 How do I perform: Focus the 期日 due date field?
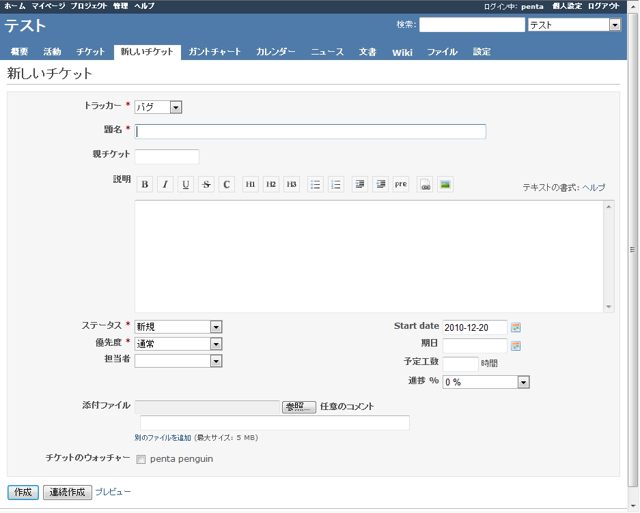click(475, 346)
